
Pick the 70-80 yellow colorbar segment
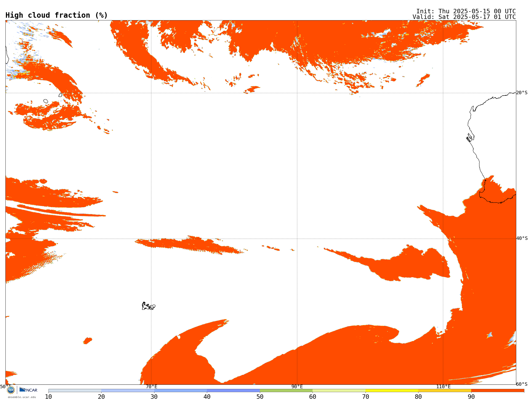[392, 391]
